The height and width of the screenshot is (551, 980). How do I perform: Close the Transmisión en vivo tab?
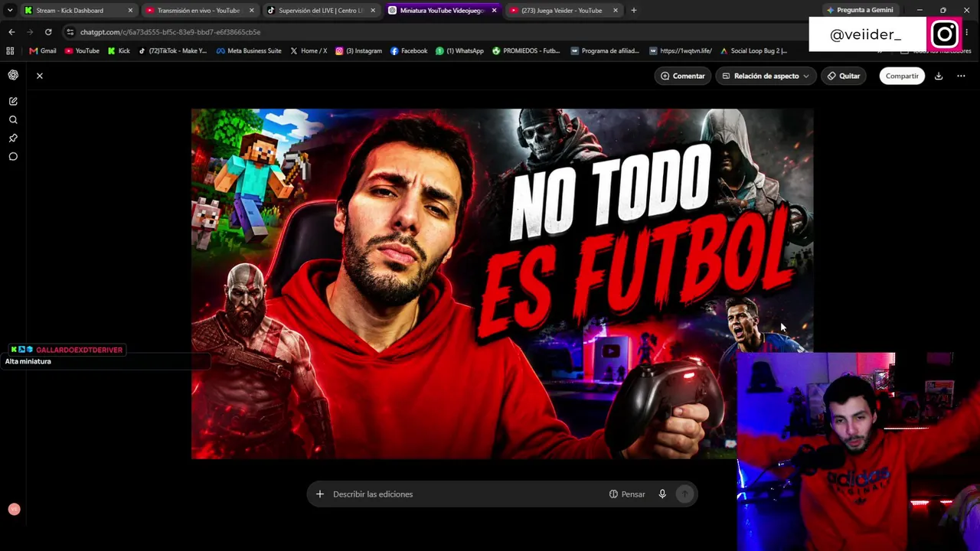pos(251,11)
